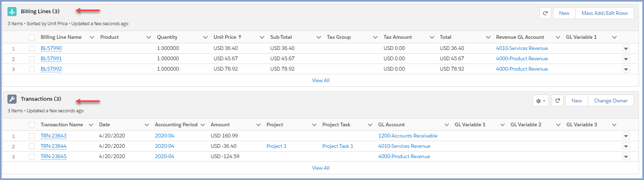Open row actions menu for TRN-23643
The height and width of the screenshot is (180, 644).
point(626,136)
